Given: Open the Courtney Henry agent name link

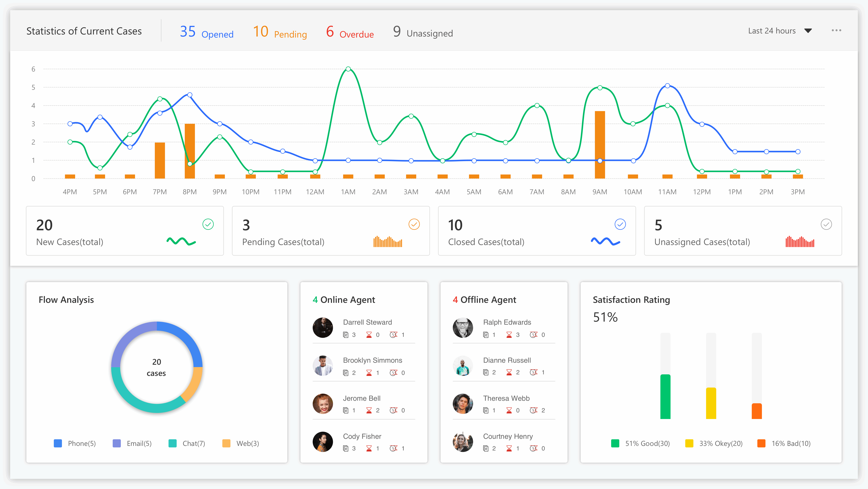Looking at the screenshot, I should [508, 436].
